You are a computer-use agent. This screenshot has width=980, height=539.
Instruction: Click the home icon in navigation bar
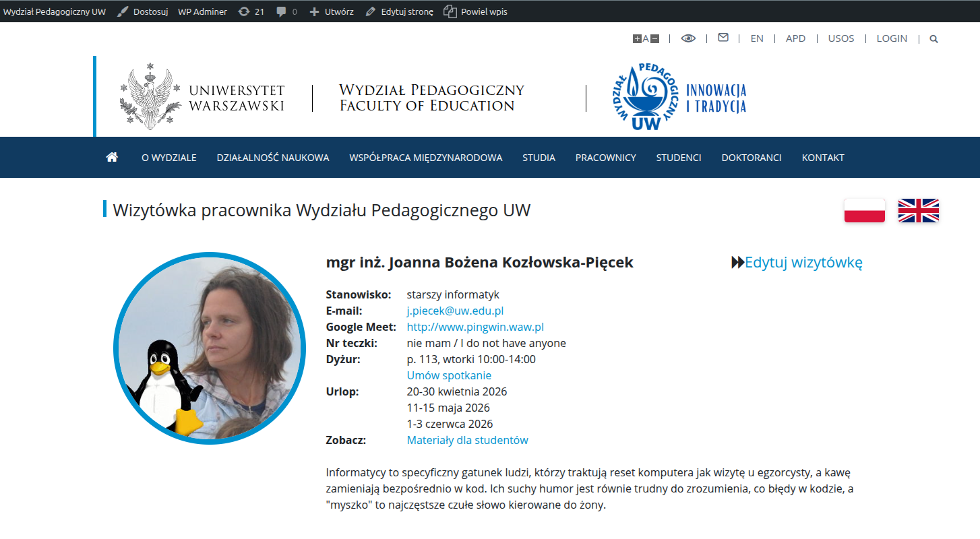tap(112, 157)
